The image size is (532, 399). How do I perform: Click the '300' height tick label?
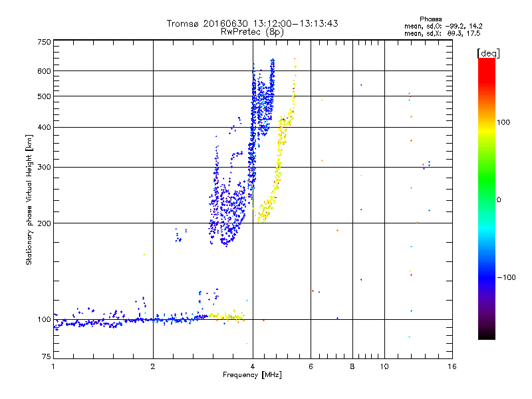click(x=44, y=167)
